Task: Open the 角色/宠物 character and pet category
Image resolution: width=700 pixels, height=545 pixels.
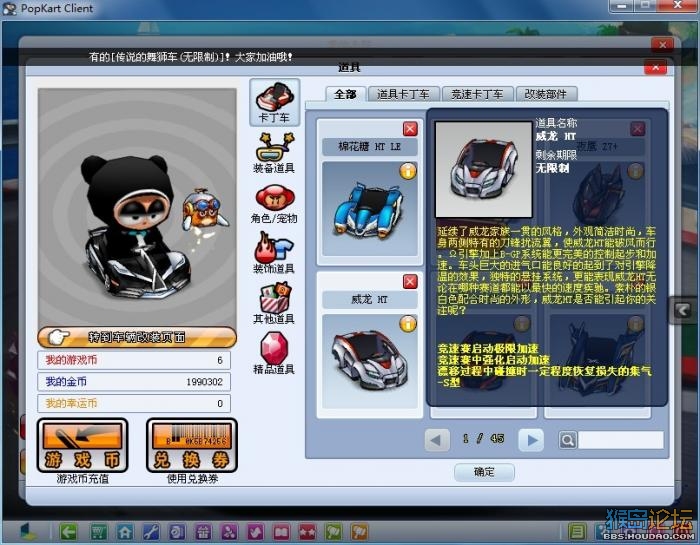Action: click(274, 204)
